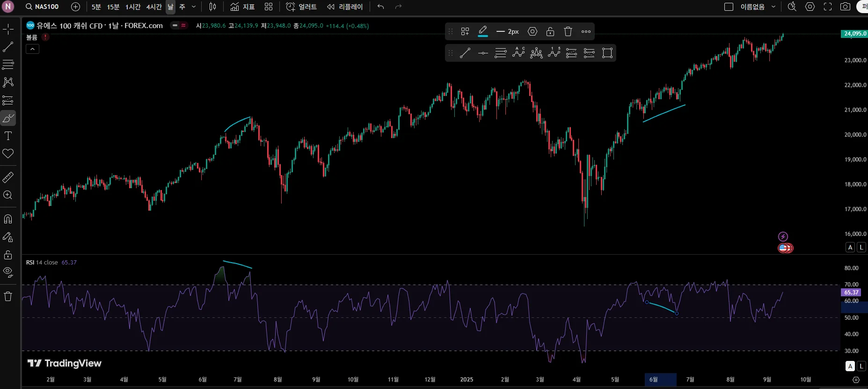
Task: Take a chart snapshot with camera icon
Action: click(845, 7)
